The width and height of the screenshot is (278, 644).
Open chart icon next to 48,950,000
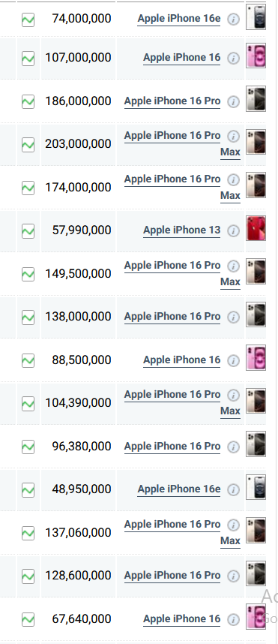[x=28, y=489]
